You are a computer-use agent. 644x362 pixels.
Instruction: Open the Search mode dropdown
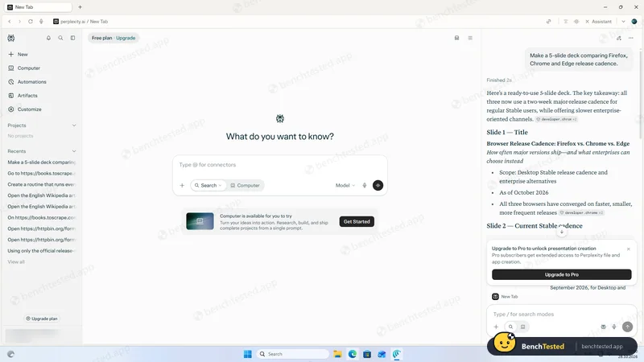(x=208, y=186)
